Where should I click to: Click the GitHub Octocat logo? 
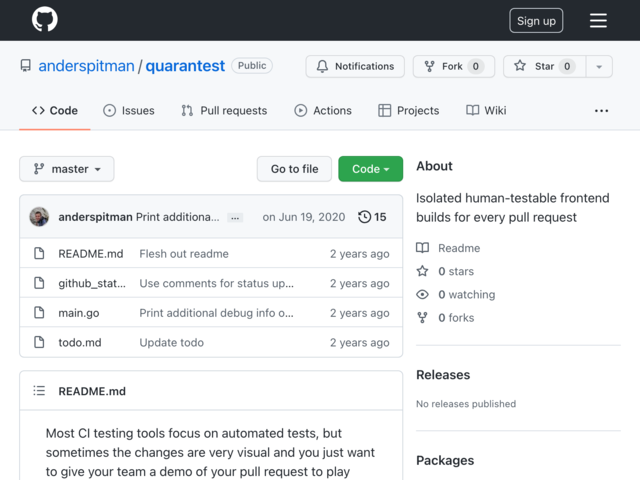pos(44,19)
